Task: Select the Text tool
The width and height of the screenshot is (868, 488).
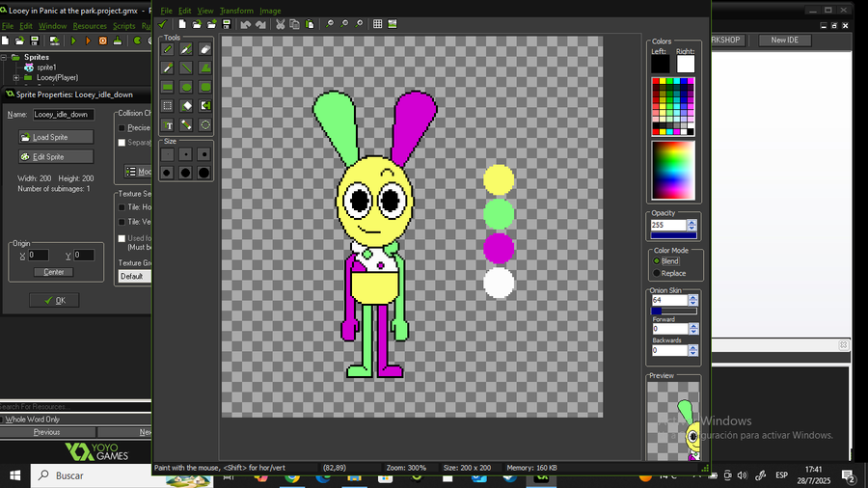Action: pos(167,125)
